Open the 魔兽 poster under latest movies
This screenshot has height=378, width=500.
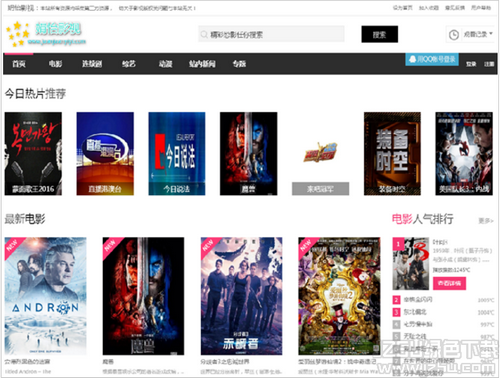coord(143,296)
